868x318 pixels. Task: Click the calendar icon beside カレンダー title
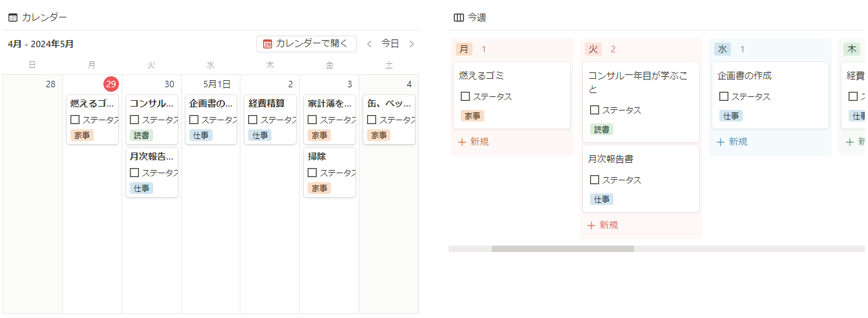point(13,17)
